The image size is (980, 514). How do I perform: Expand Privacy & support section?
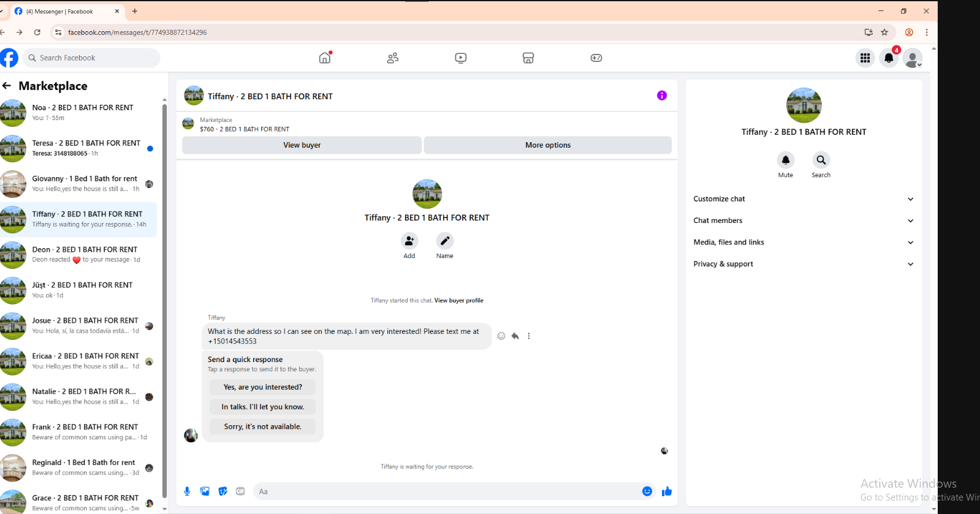click(x=803, y=264)
